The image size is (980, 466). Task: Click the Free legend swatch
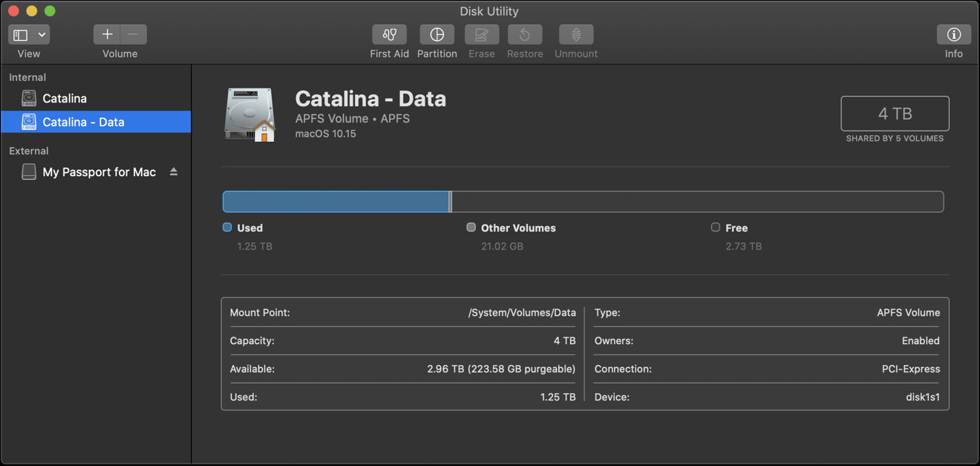(715, 227)
